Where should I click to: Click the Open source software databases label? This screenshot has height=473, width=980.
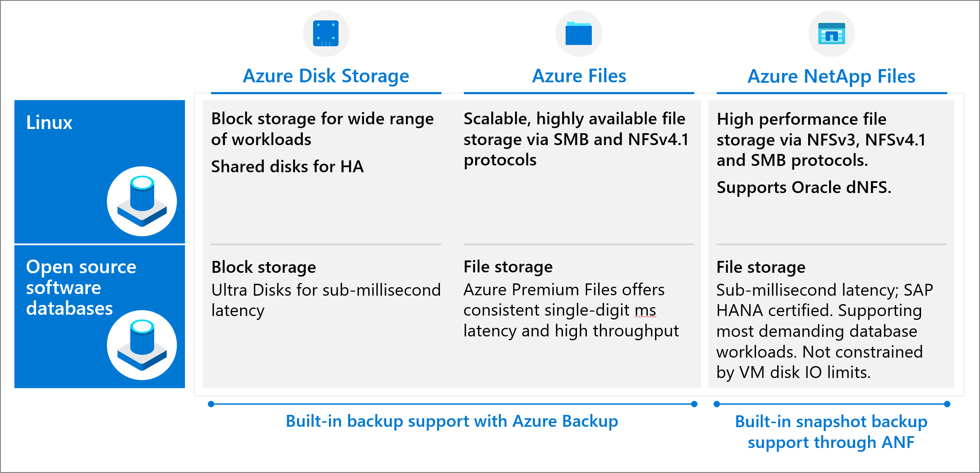tap(81, 288)
